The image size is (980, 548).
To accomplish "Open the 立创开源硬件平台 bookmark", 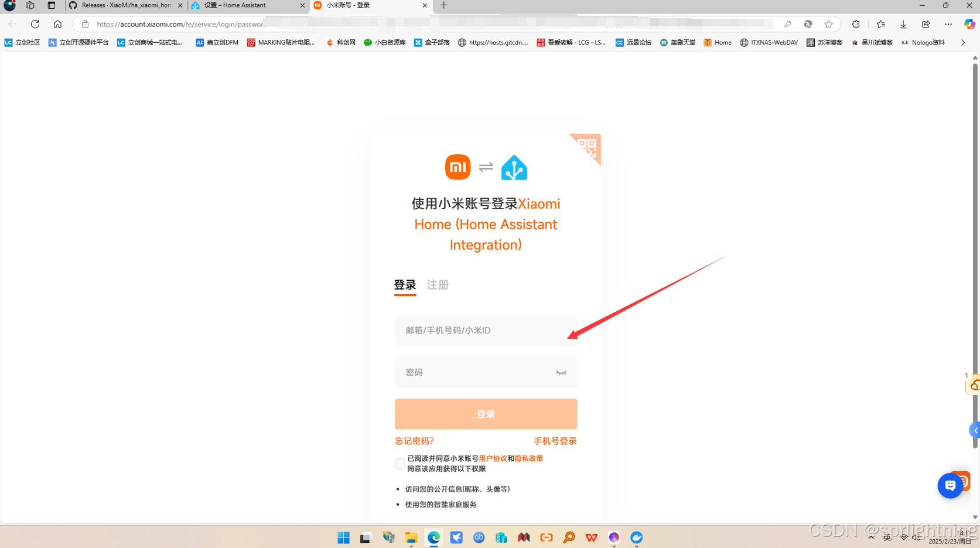I will [x=78, y=42].
